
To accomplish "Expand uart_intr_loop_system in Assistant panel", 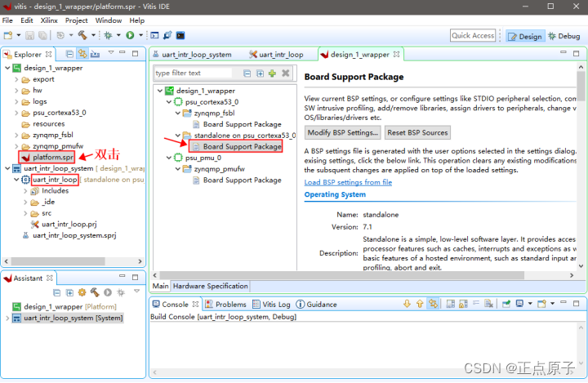I will pos(7,318).
